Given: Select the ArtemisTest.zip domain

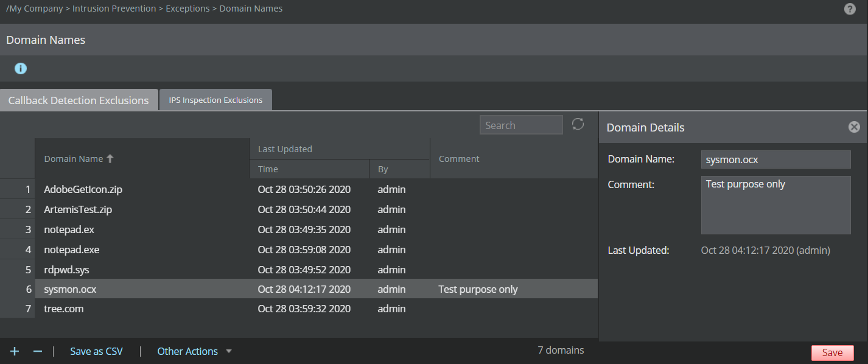Looking at the screenshot, I should click(78, 209).
